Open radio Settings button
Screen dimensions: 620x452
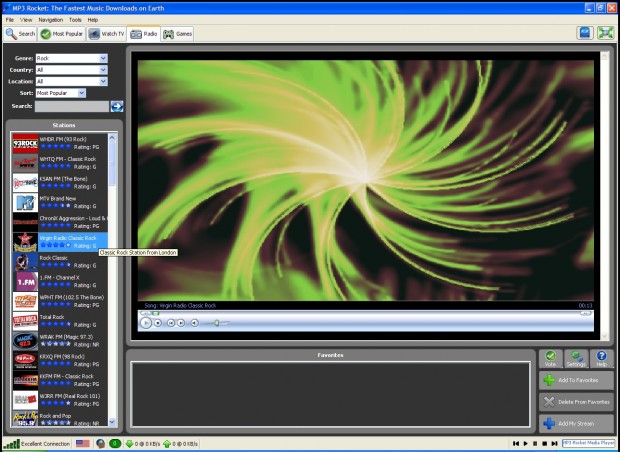[x=576, y=359]
